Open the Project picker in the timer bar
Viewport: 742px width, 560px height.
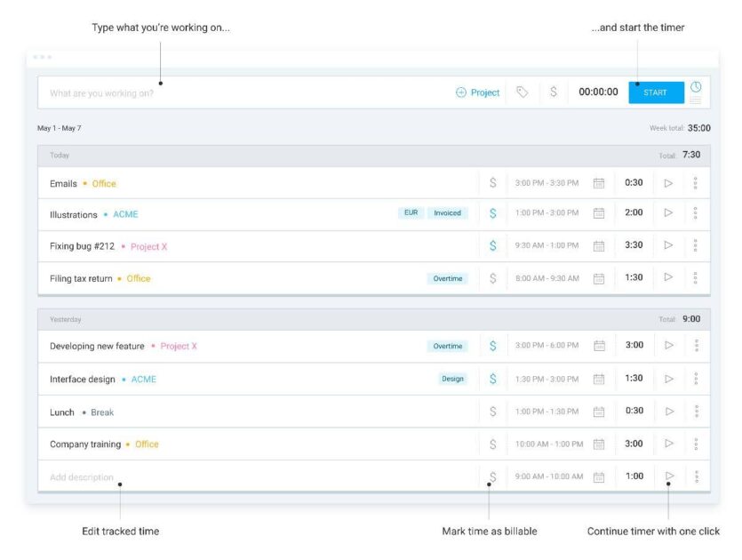click(479, 92)
